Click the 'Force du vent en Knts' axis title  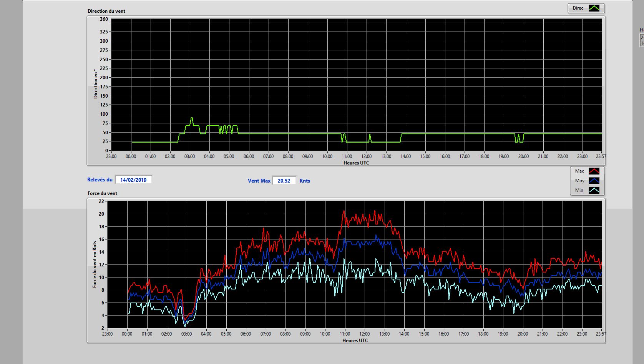pyautogui.click(x=95, y=264)
